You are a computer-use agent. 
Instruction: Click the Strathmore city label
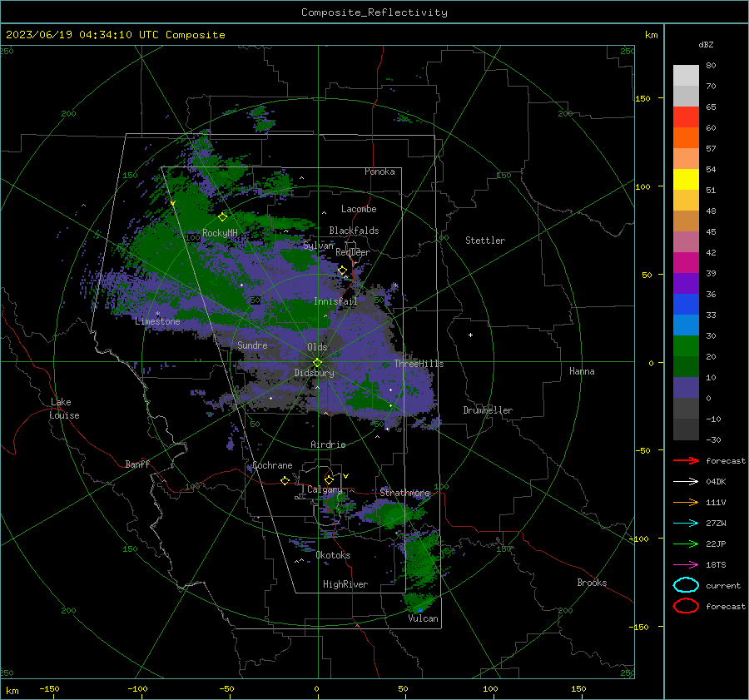[x=405, y=493]
